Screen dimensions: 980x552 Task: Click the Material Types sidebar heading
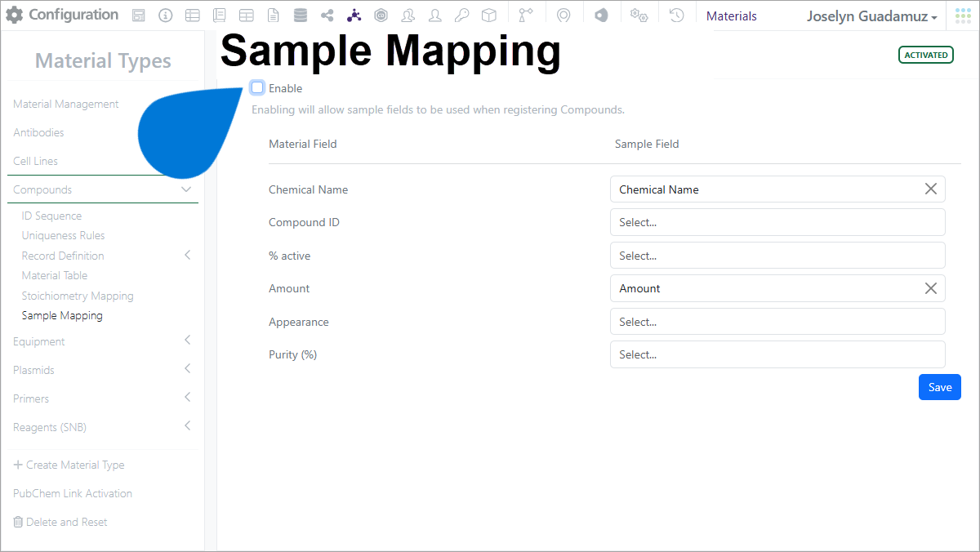(x=103, y=61)
